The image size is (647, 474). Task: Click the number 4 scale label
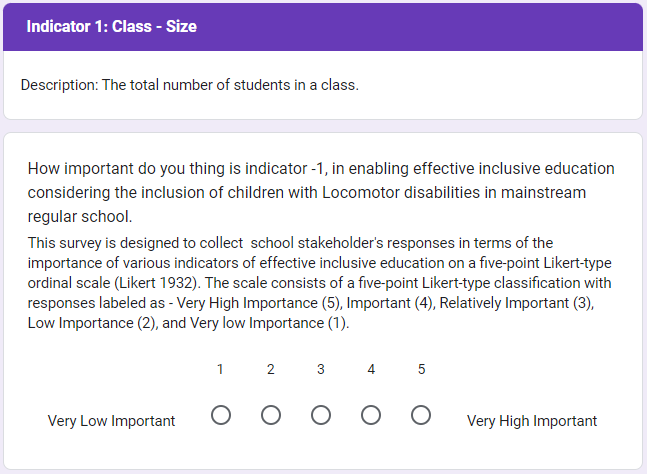click(x=371, y=370)
